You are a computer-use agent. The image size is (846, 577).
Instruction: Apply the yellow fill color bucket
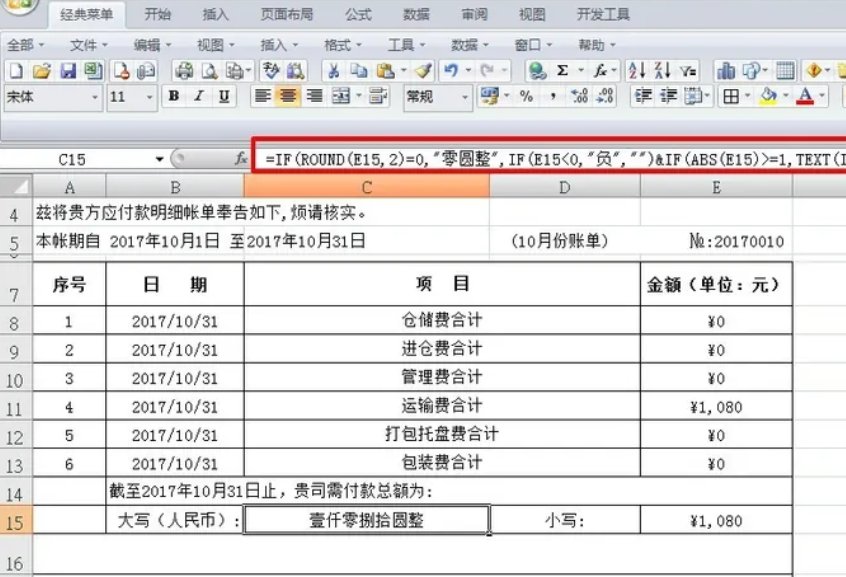pos(768,97)
